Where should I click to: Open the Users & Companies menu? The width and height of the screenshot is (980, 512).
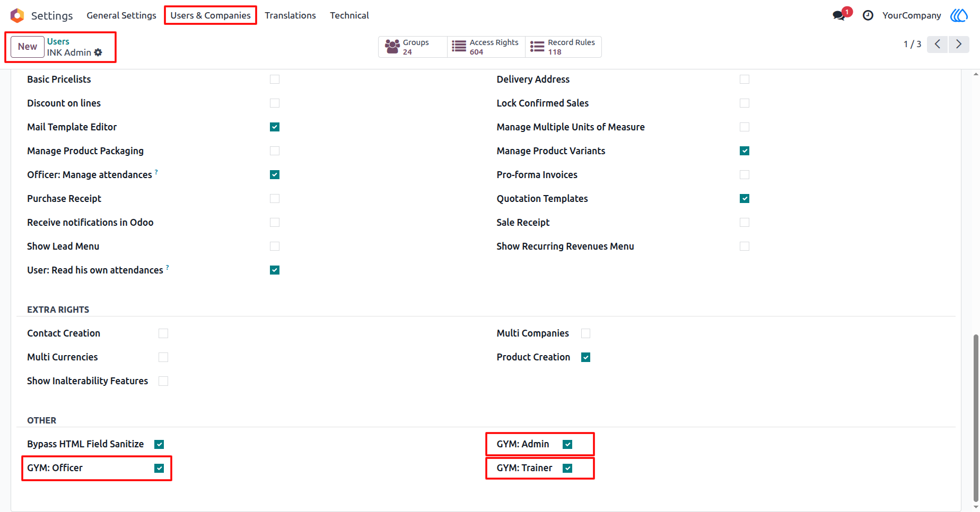(211, 15)
